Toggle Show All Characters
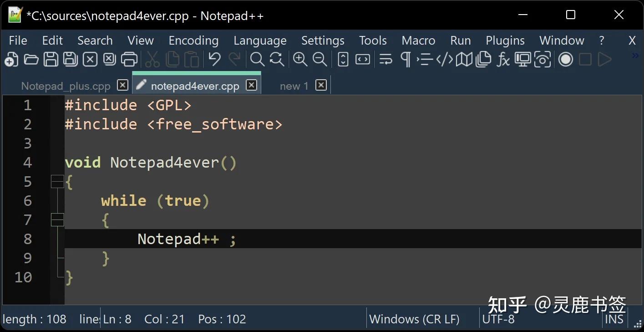Image resolution: width=644 pixels, height=332 pixels. click(405, 59)
